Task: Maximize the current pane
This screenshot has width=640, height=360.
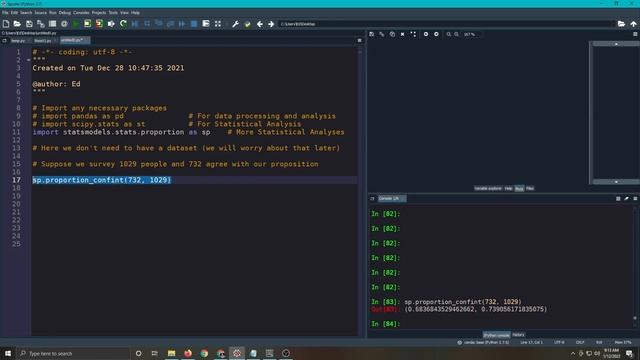Action: click(218, 24)
